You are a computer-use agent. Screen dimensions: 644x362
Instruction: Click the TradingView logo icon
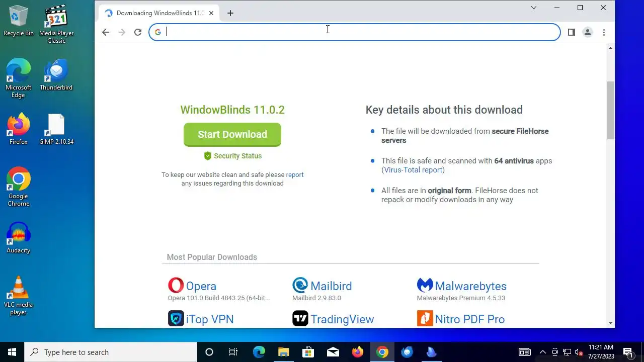pos(300,319)
